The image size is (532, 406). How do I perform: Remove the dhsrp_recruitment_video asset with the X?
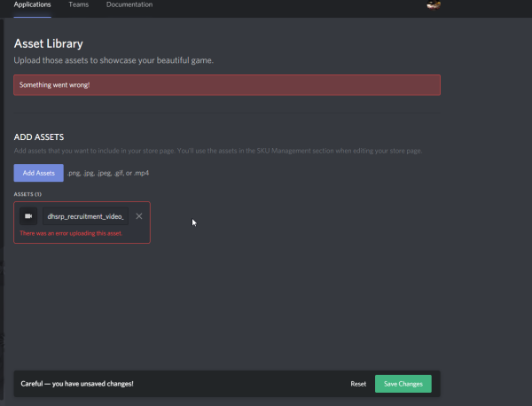[x=139, y=216]
